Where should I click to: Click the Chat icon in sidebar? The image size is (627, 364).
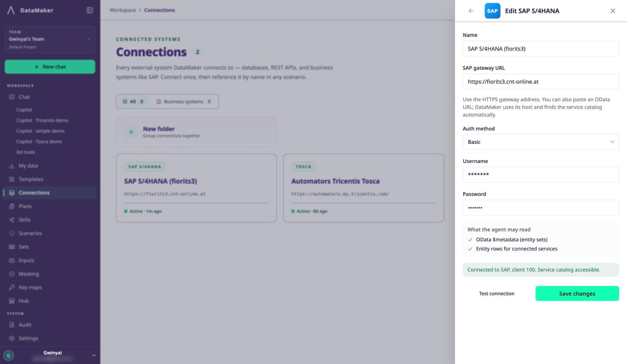pos(12,97)
